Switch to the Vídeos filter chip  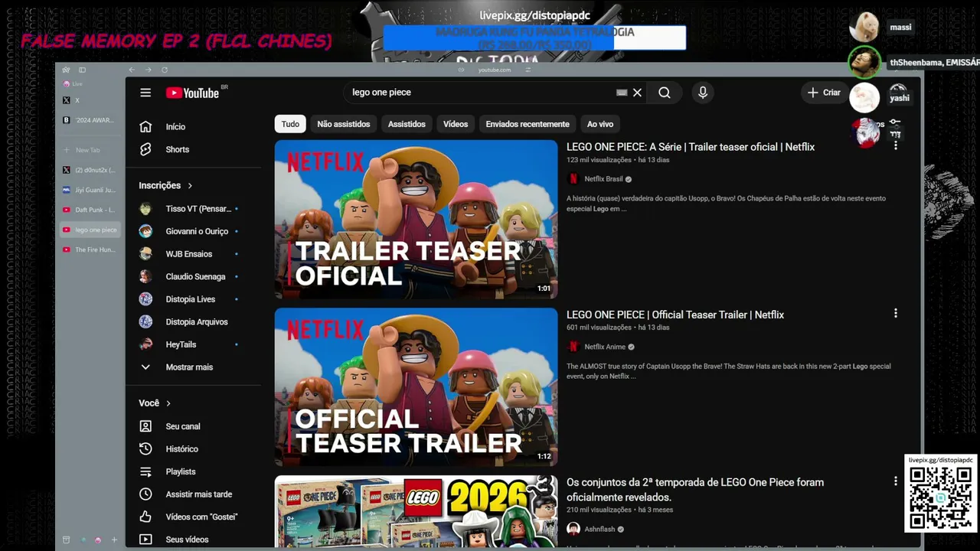(x=456, y=124)
